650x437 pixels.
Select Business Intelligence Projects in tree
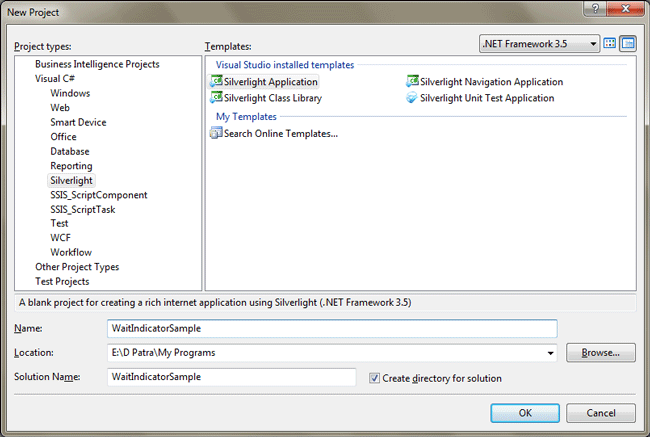(x=97, y=64)
